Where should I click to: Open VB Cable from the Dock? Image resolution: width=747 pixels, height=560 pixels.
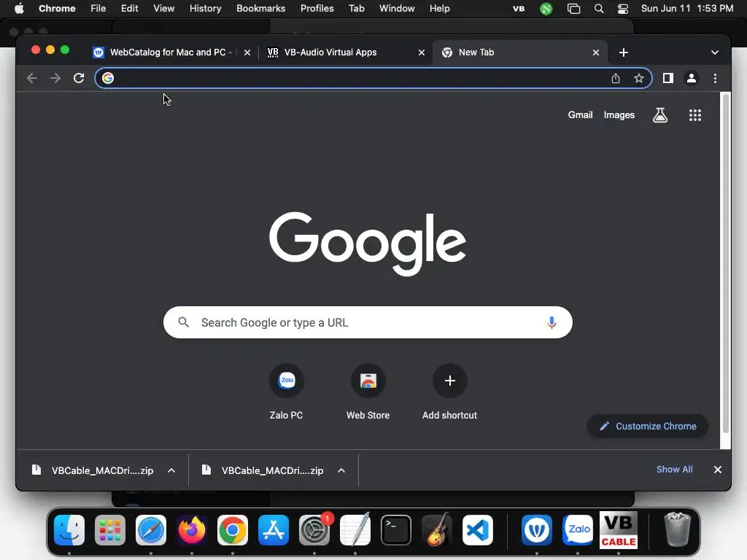click(x=619, y=530)
